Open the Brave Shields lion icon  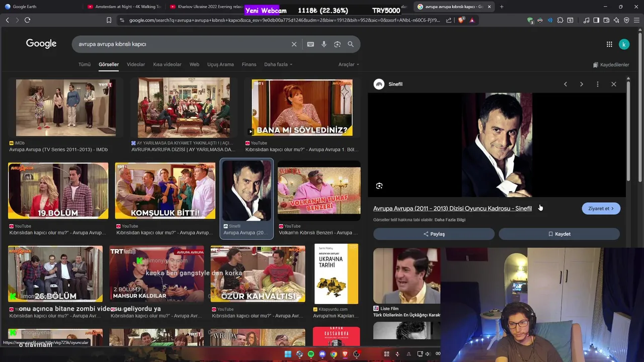(461, 20)
